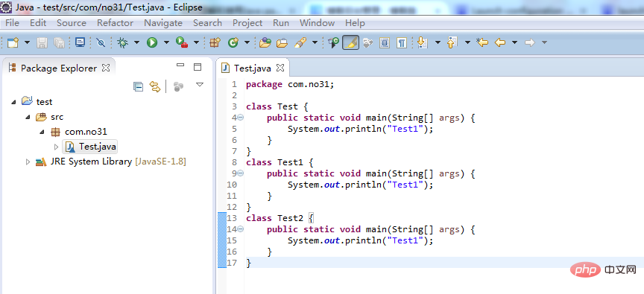Click the Search flashlight icon

(x=300, y=42)
